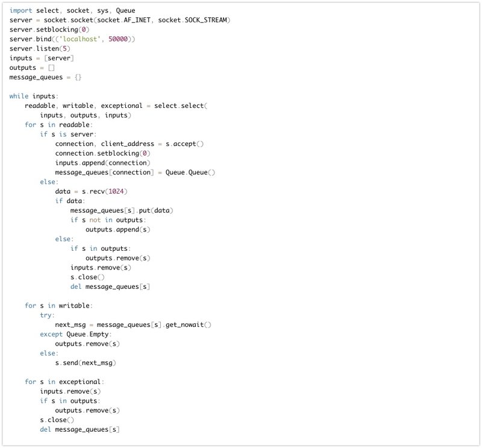Click 'inputs.append(connection)' line

102,163
